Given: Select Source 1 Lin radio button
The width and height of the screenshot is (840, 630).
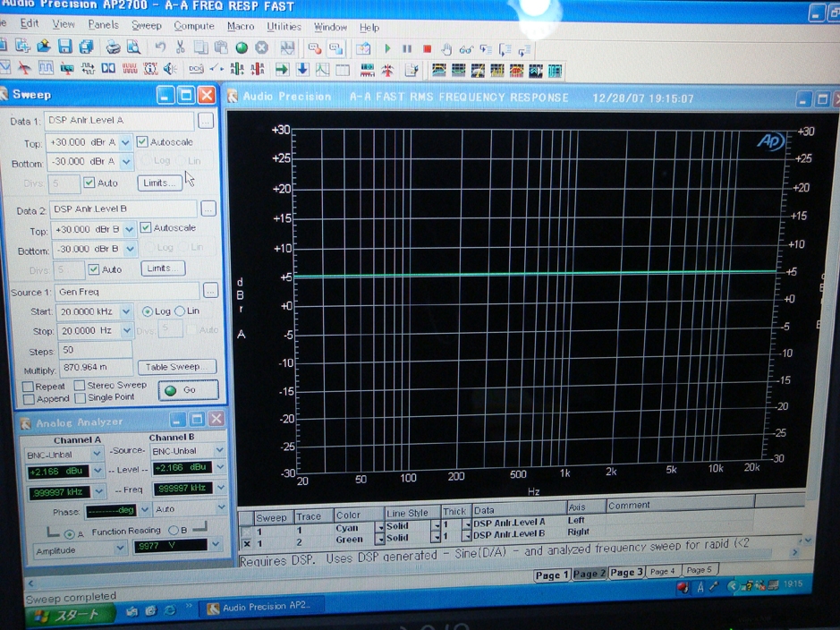Looking at the screenshot, I should pos(180,311).
